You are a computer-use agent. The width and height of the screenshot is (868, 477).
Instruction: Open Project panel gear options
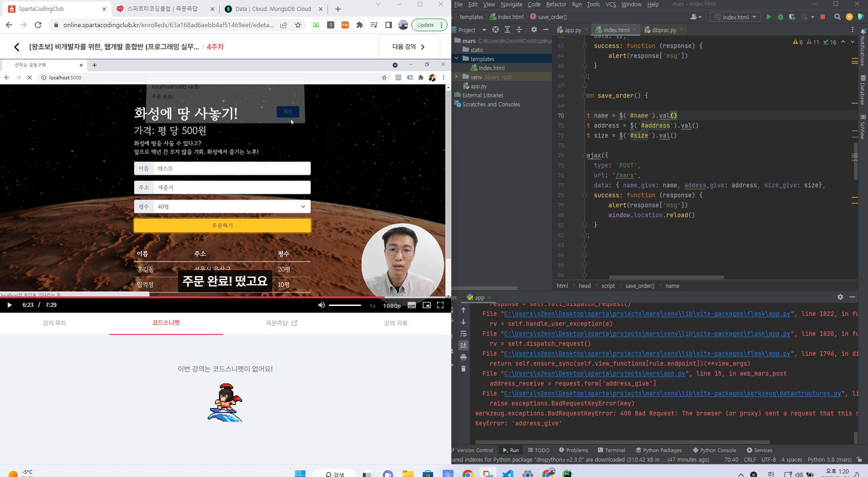click(x=534, y=30)
